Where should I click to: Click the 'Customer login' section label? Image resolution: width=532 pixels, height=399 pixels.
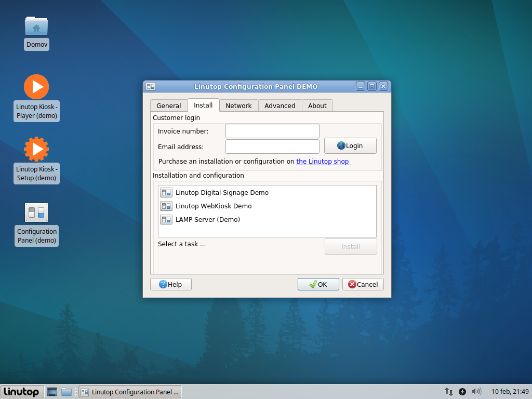coord(176,118)
